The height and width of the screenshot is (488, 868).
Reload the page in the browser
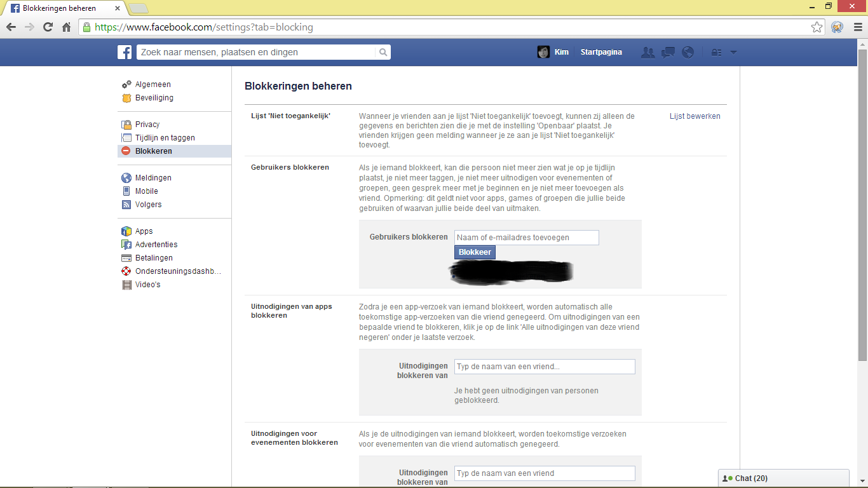pos(48,27)
